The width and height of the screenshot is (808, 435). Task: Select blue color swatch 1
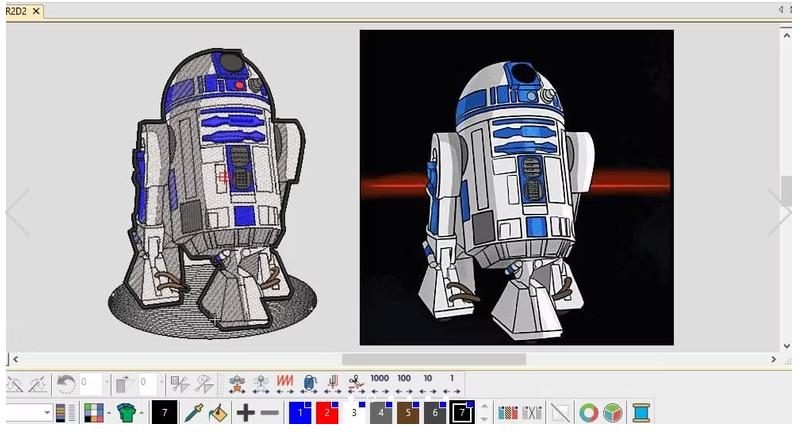click(x=300, y=412)
